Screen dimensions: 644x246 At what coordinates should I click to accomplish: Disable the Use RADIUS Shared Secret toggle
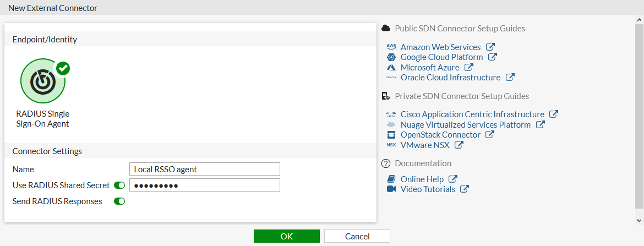click(x=119, y=185)
